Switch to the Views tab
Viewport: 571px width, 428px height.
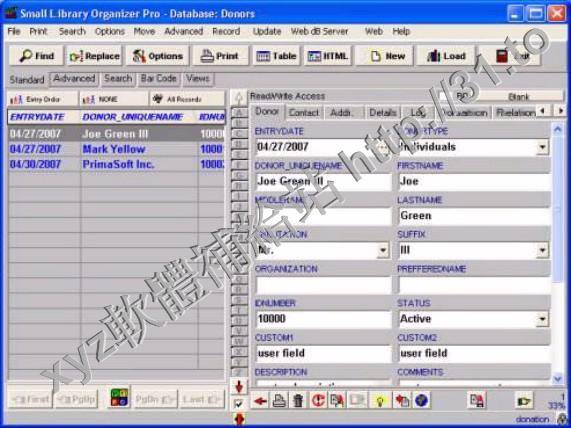[x=197, y=79]
